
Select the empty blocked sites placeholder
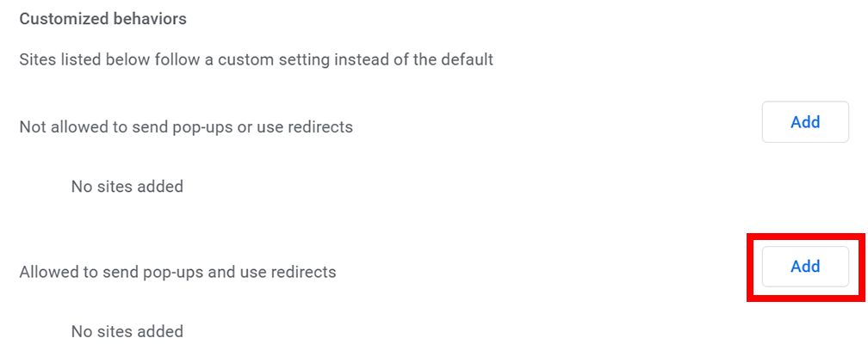127,186
